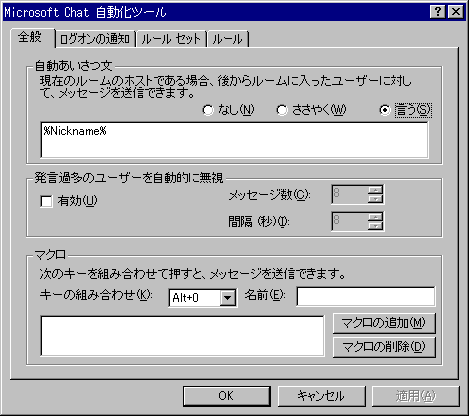The width and height of the screenshot is (469, 416).
Task: Close the Microsoft Chat automation dialog
Action: pyautogui.click(x=456, y=12)
